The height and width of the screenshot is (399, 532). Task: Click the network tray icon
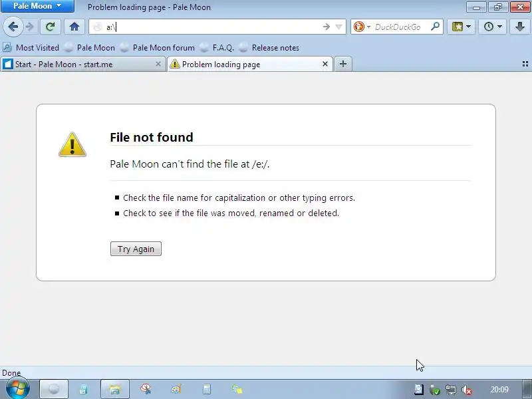pos(451,390)
